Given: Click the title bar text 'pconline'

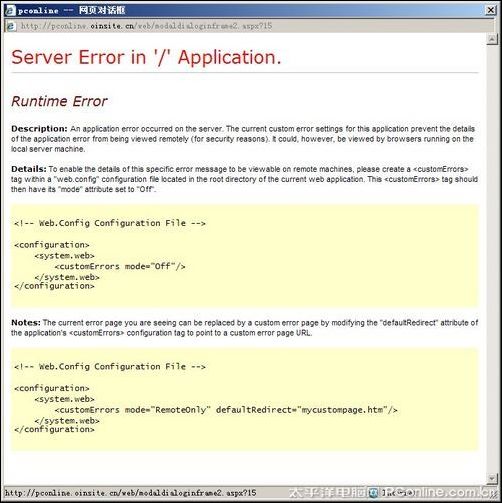Looking at the screenshot, I should point(38,11).
